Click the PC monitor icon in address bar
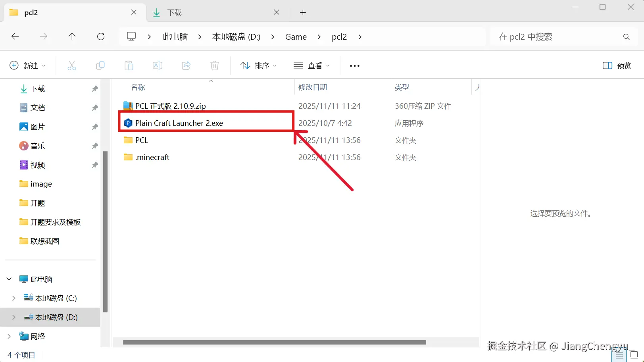The image size is (644, 362). pyautogui.click(x=131, y=37)
